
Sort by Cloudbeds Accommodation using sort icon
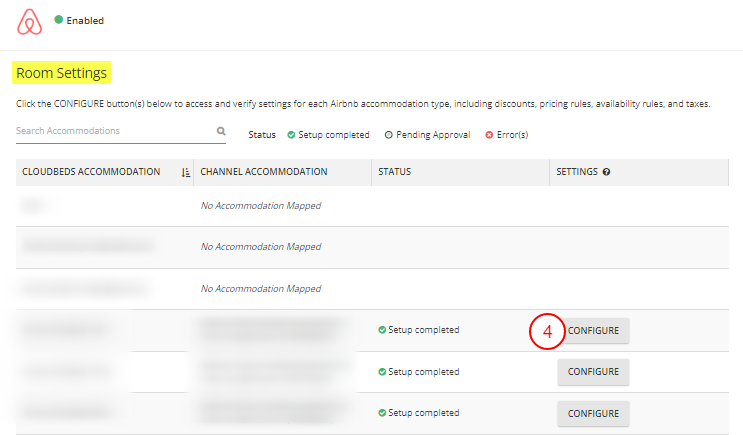point(185,172)
